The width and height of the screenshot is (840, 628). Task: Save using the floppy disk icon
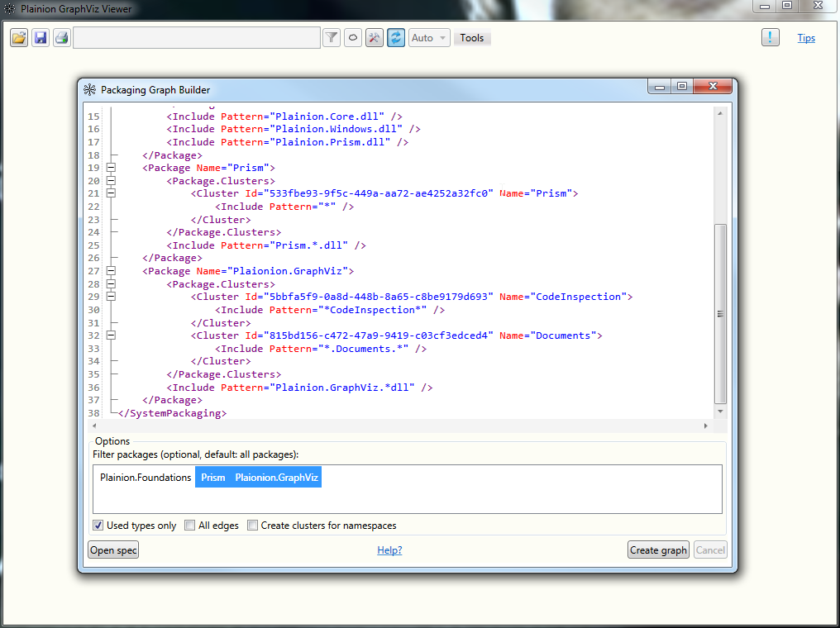41,38
